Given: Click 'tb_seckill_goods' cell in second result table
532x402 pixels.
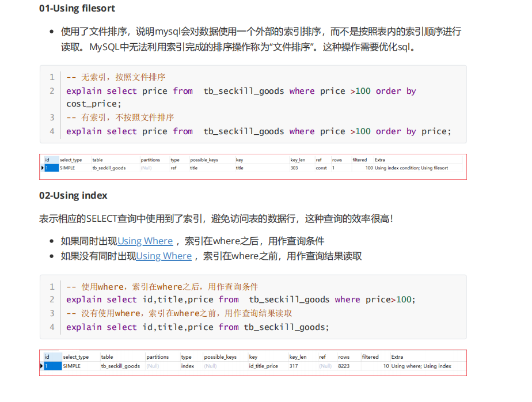Looking at the screenshot, I should pos(120,366).
